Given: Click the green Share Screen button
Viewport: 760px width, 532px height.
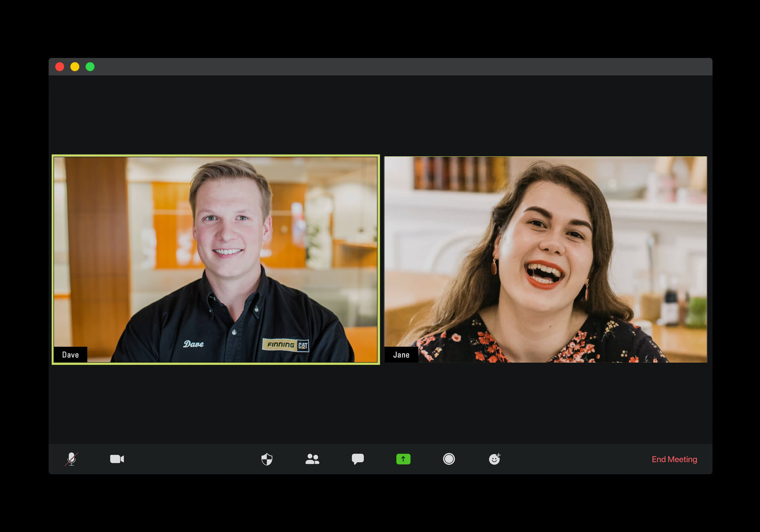Looking at the screenshot, I should (x=403, y=459).
